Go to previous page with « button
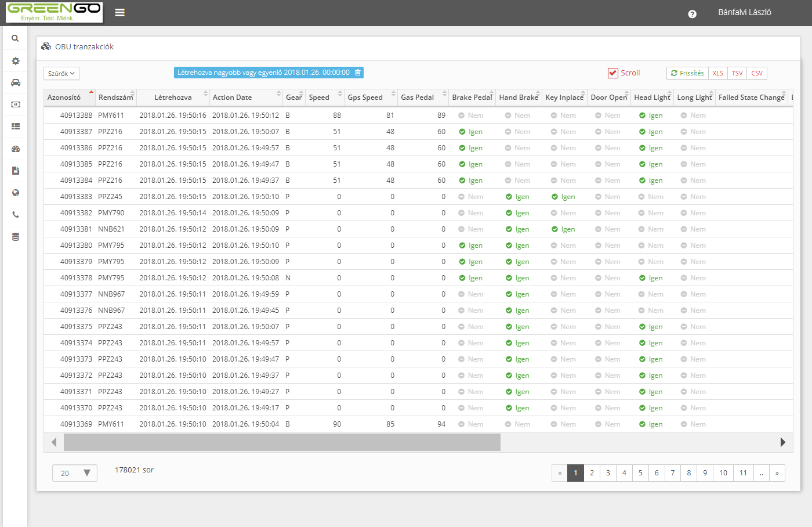This screenshot has height=527, width=812. [560, 473]
